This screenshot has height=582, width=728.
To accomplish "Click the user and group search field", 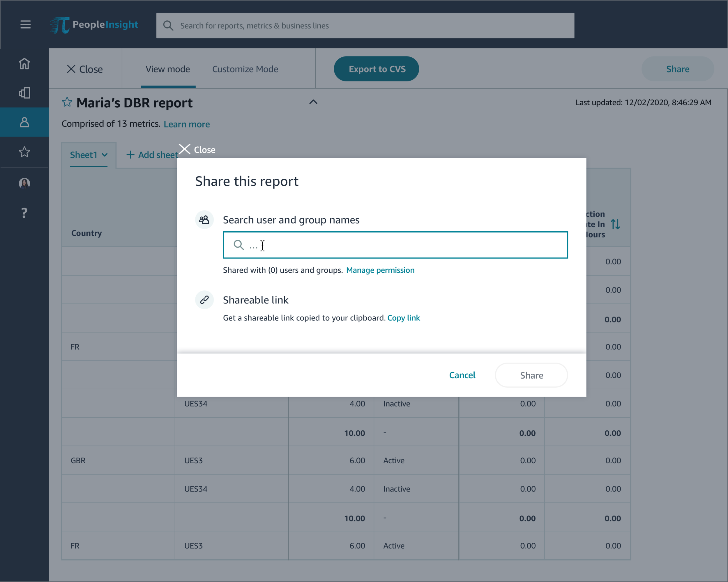I will click(x=395, y=245).
